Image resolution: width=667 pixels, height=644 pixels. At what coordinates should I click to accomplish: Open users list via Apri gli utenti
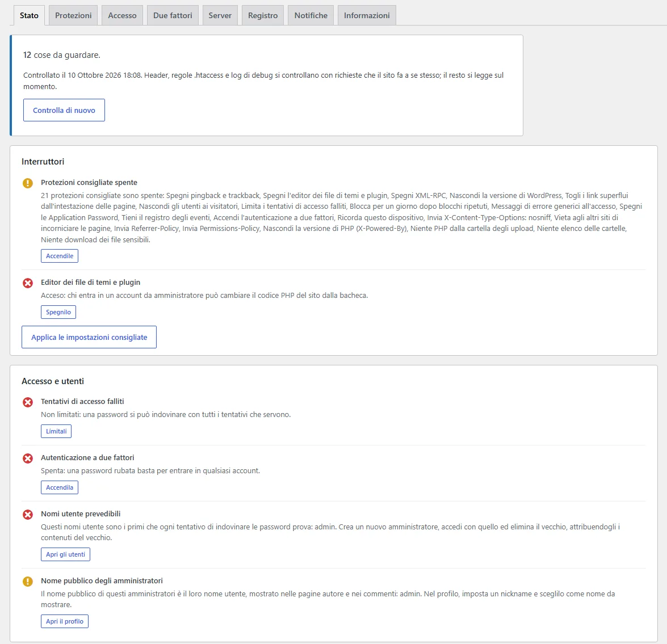pyautogui.click(x=65, y=554)
